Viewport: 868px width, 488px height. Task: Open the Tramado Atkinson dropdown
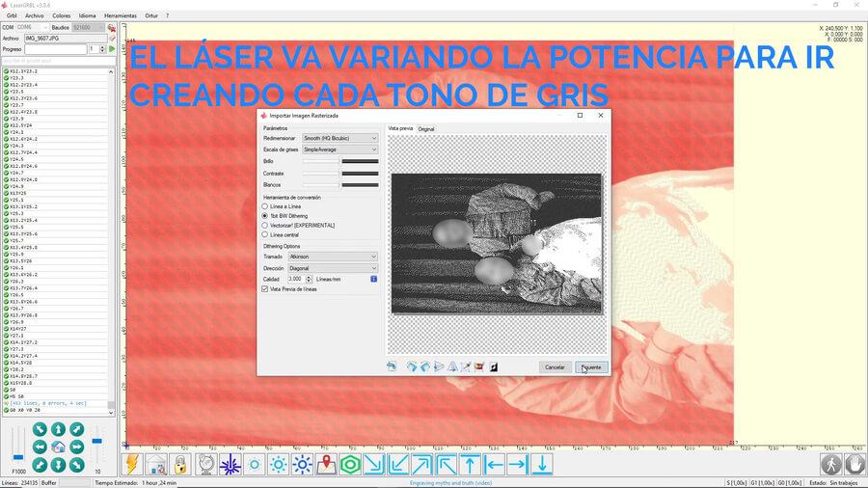[333, 257]
